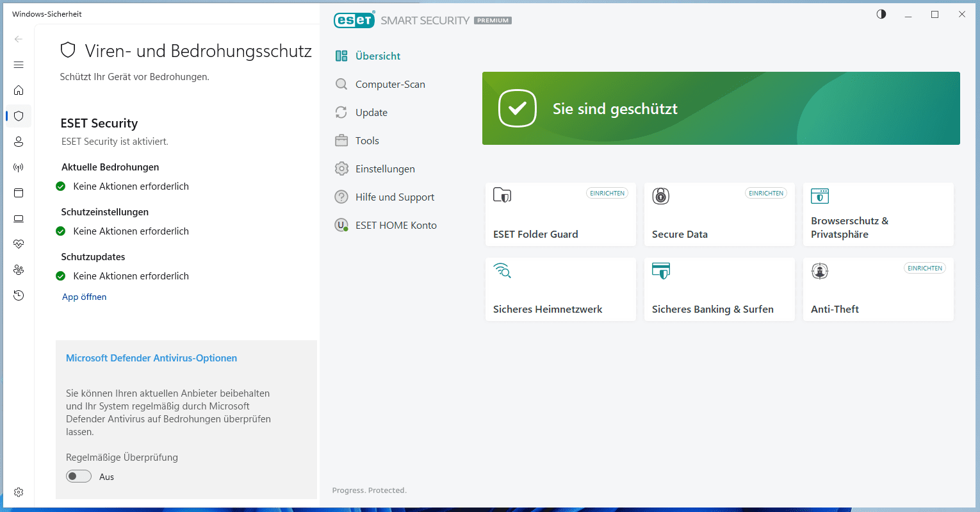Screen dimensions: 980x512
Task: Maximize the ESET window
Action: click(x=935, y=14)
